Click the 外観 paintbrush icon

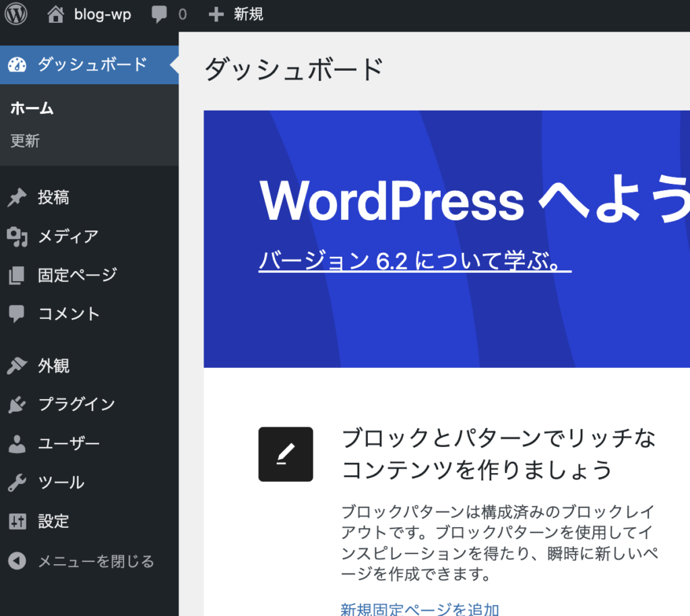coord(17,366)
